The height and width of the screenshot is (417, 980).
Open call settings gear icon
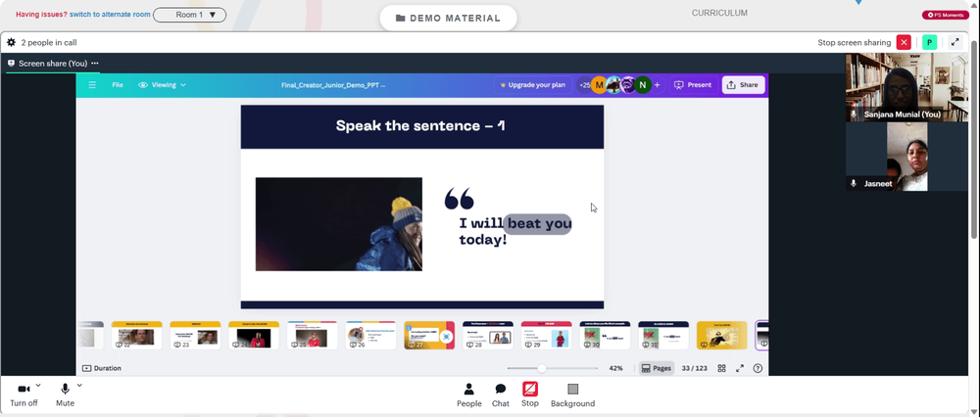click(x=11, y=42)
